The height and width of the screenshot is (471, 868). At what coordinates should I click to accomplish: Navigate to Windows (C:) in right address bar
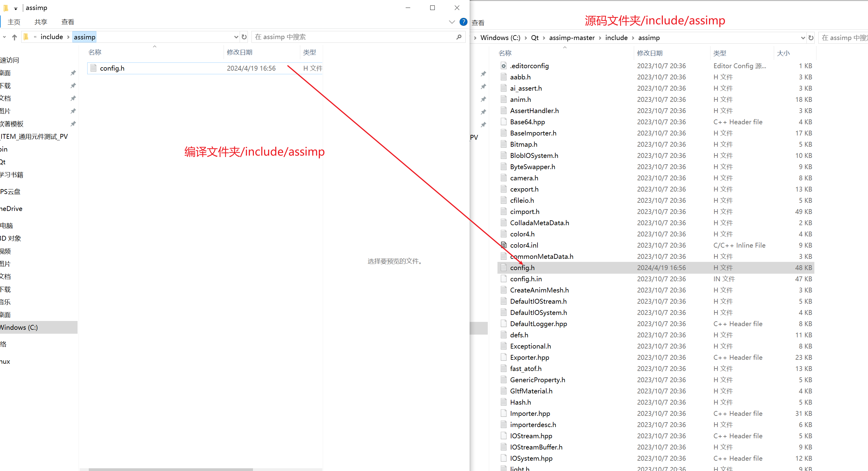pos(500,38)
